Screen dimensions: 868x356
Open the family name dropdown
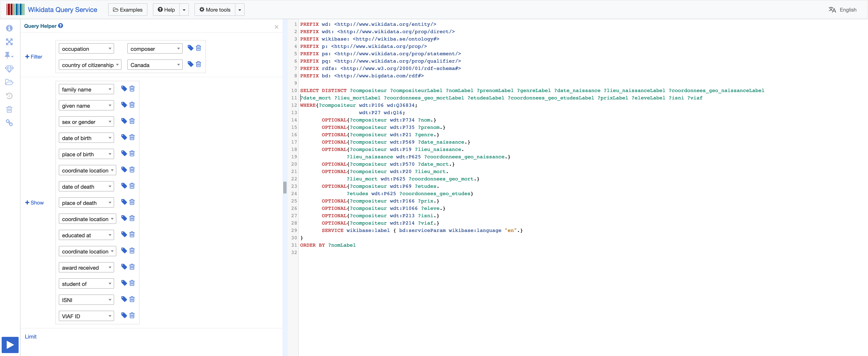point(86,89)
